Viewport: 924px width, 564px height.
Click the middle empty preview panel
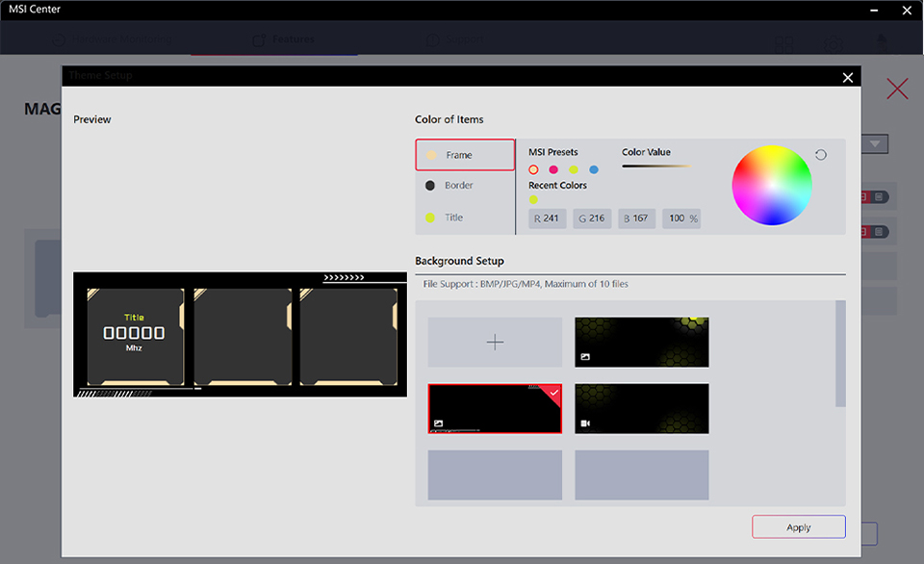click(x=243, y=337)
